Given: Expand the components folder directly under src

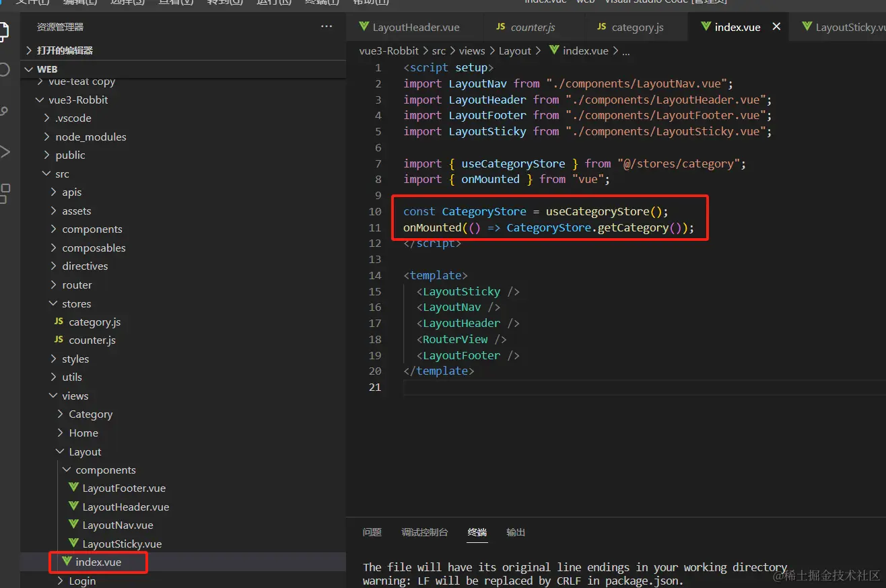Looking at the screenshot, I should [53, 229].
